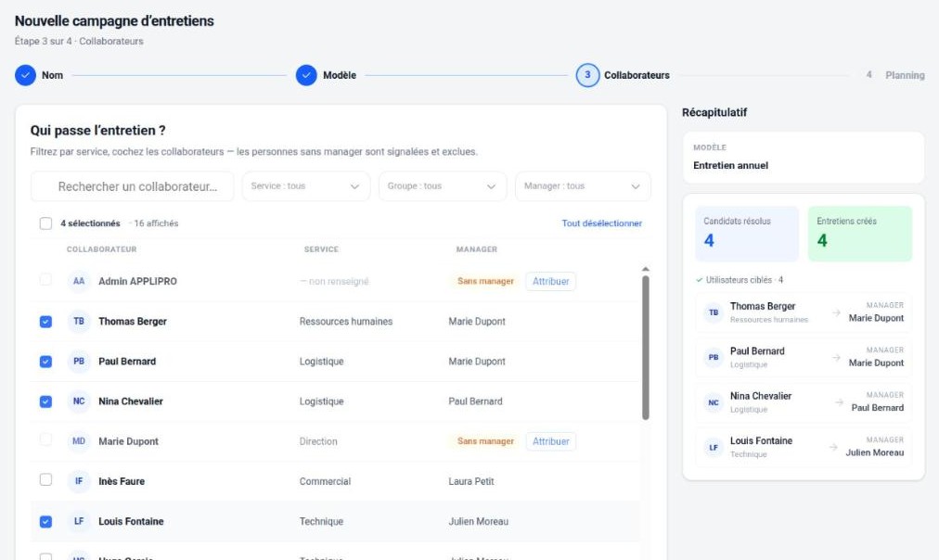This screenshot has height=560, width=939.
Task: Click 'Sans manager' badge on Admin APPLIPRO row
Action: (485, 281)
